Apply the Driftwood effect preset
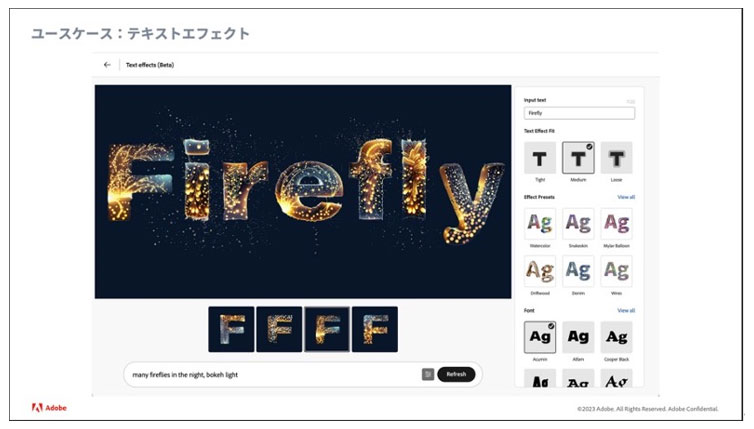The width and height of the screenshot is (754, 429). point(540,271)
